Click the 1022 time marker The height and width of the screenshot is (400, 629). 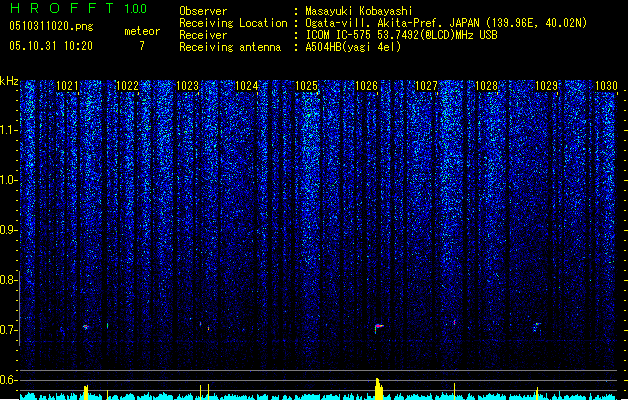click(127, 86)
